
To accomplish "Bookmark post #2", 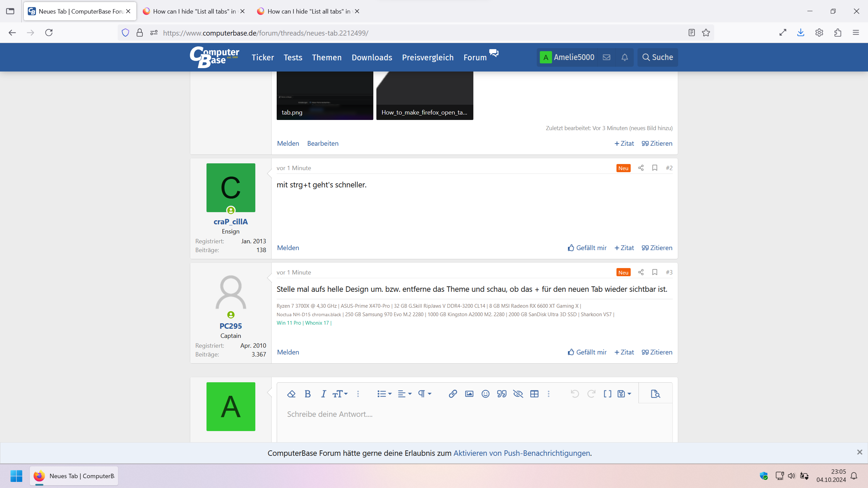I will (x=655, y=168).
